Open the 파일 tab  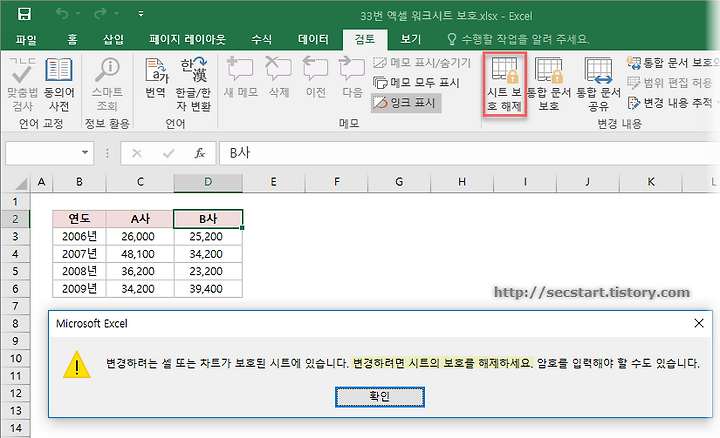[x=26, y=40]
